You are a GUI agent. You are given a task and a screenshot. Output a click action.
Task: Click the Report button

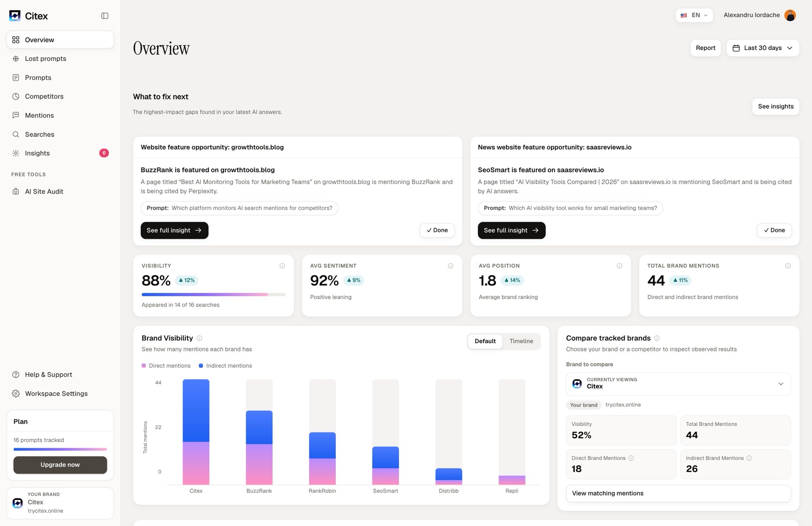705,48
